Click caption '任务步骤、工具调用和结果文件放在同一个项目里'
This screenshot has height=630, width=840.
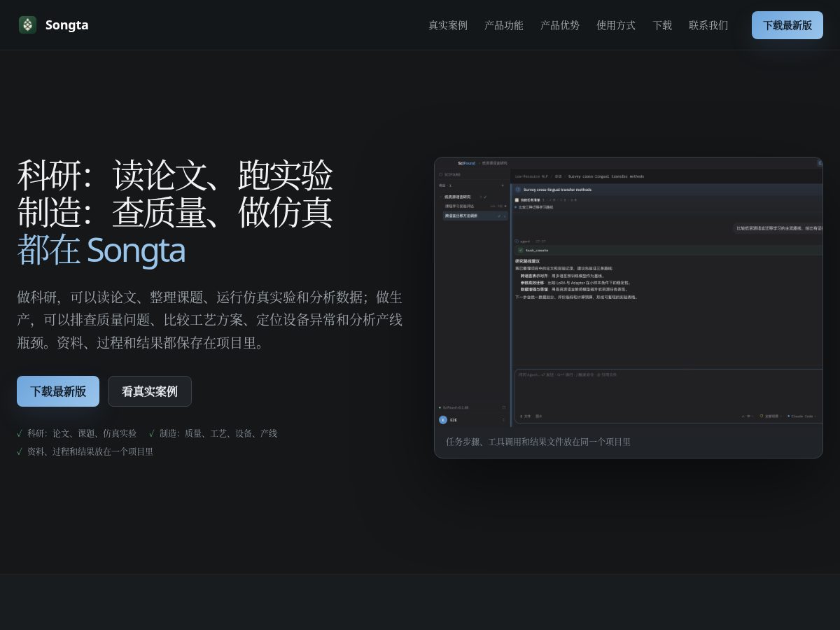[x=538, y=442]
